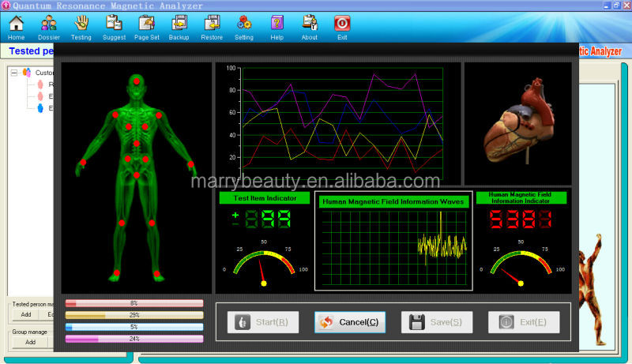This screenshot has width=632, height=364.
Task: Click the Backup toolbar icon
Action: click(179, 26)
